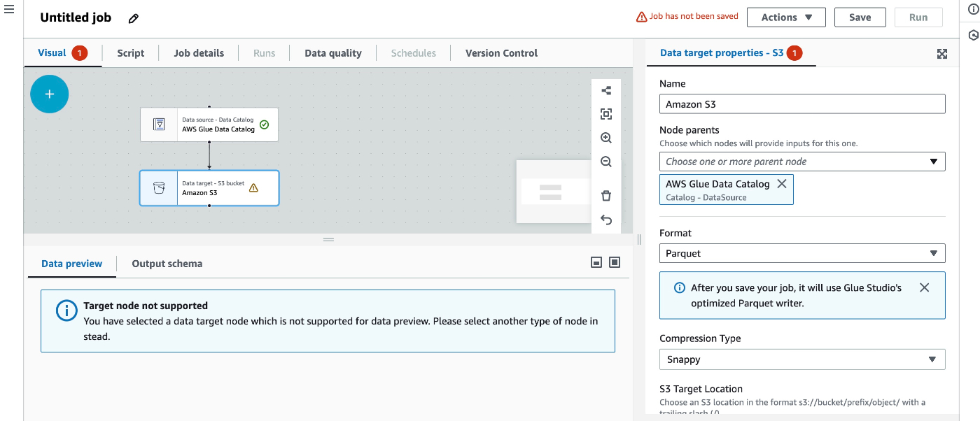
Task: Click the 'Target node not supported' heading
Action: point(146,306)
